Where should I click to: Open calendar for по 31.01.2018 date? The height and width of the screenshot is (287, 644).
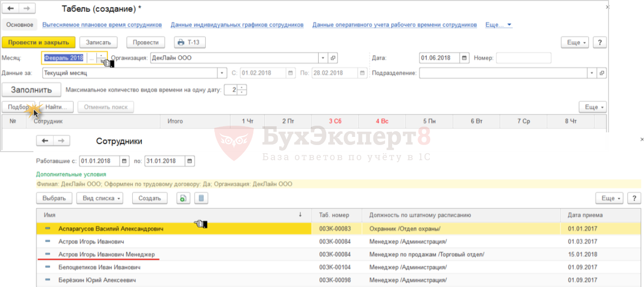[190, 161]
